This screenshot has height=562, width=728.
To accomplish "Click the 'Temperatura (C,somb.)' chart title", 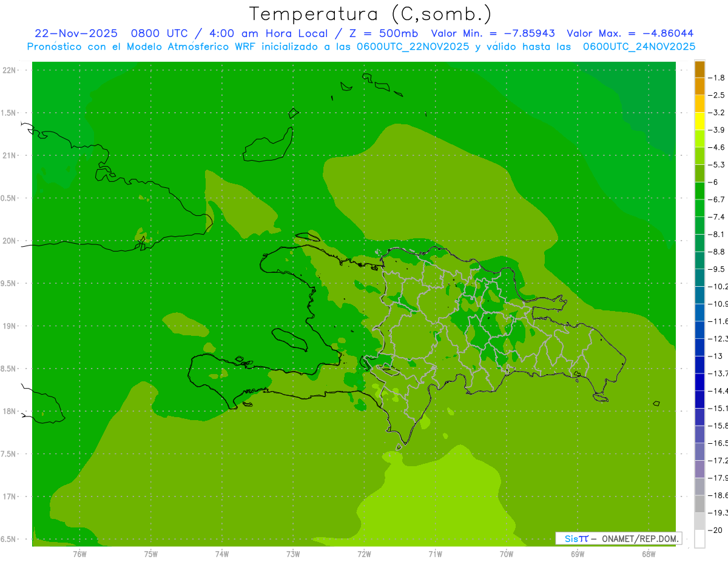I will (371, 14).
